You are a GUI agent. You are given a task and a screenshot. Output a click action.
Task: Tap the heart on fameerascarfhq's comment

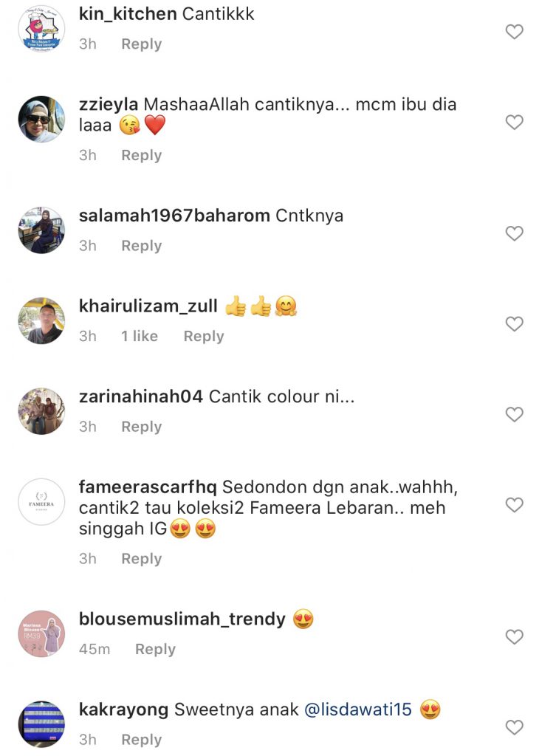(514, 505)
